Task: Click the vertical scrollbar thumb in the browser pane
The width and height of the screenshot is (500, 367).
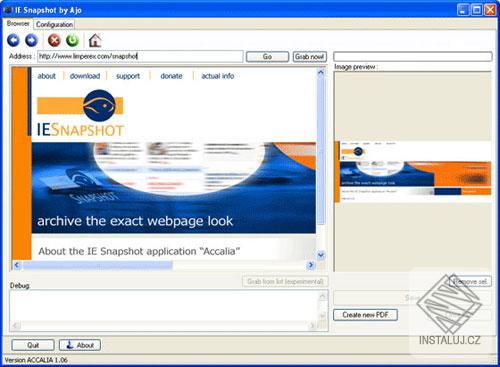Action: [x=321, y=151]
